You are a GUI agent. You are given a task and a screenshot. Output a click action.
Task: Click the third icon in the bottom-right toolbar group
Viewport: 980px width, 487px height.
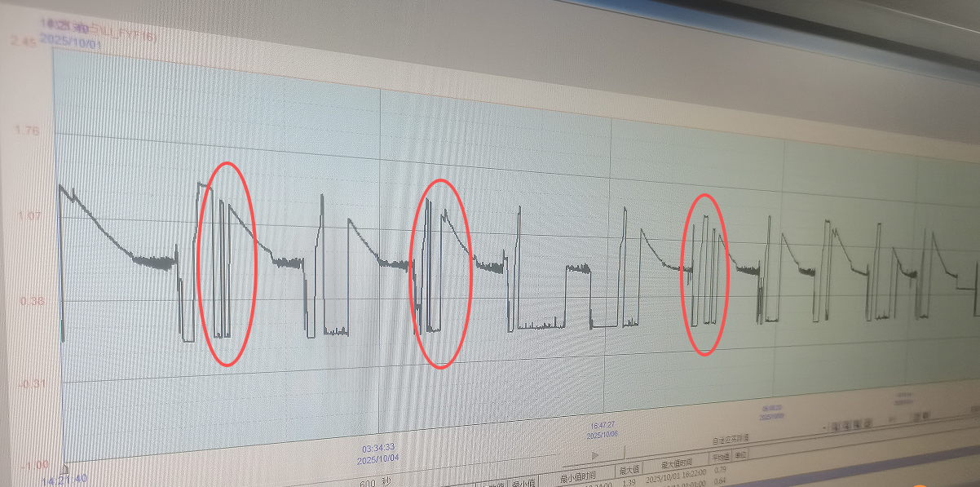855,424
